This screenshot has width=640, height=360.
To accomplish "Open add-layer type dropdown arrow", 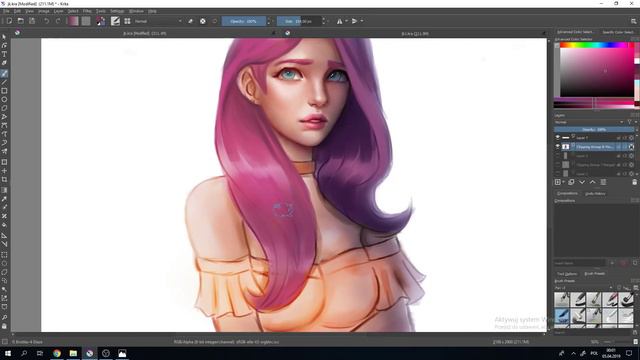I will (x=564, y=182).
